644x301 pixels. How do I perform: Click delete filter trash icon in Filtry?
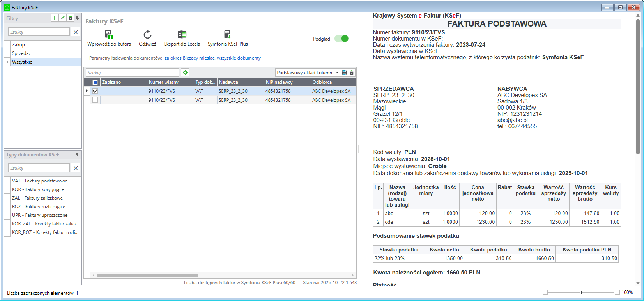70,18
